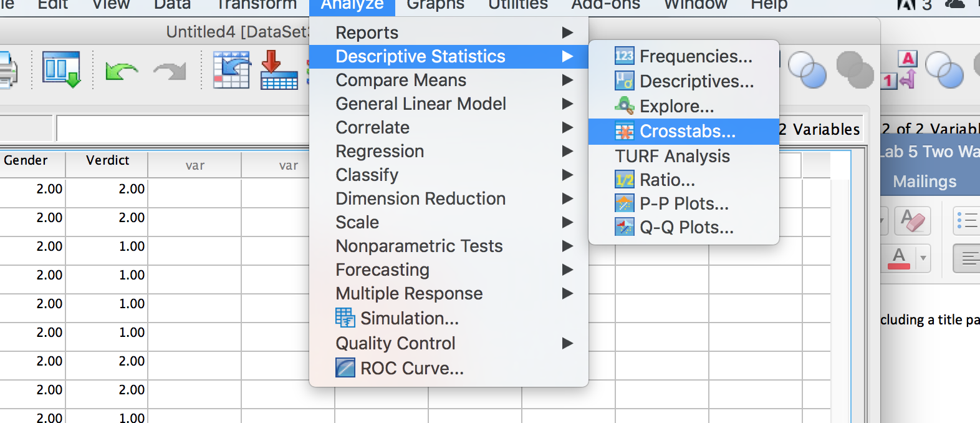Image resolution: width=980 pixels, height=423 pixels.
Task: Click the text alignment icon in Word
Action: tap(968, 258)
